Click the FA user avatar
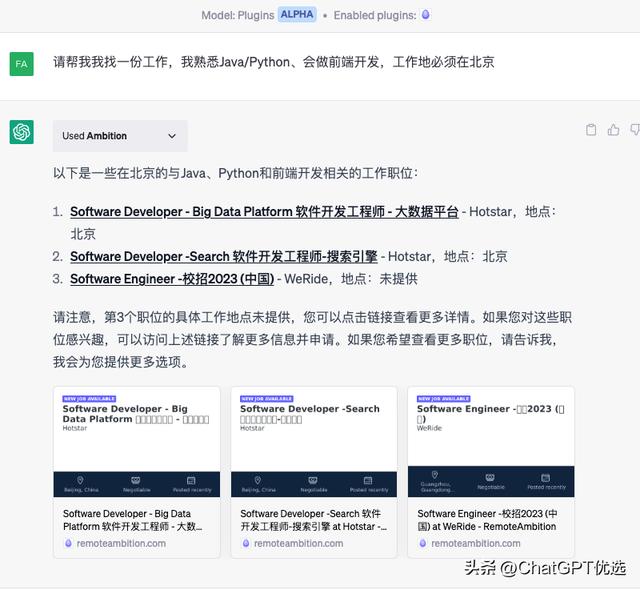This screenshot has height=590, width=640. [x=22, y=63]
